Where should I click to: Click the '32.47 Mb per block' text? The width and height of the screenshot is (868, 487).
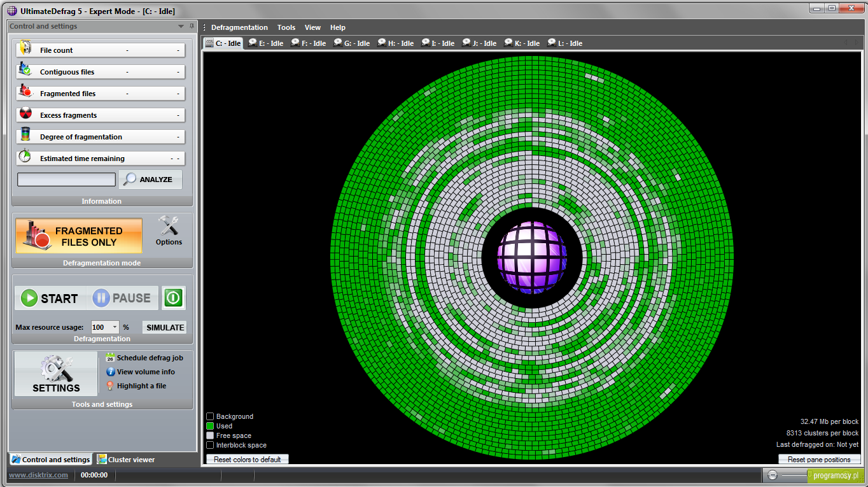tap(829, 421)
